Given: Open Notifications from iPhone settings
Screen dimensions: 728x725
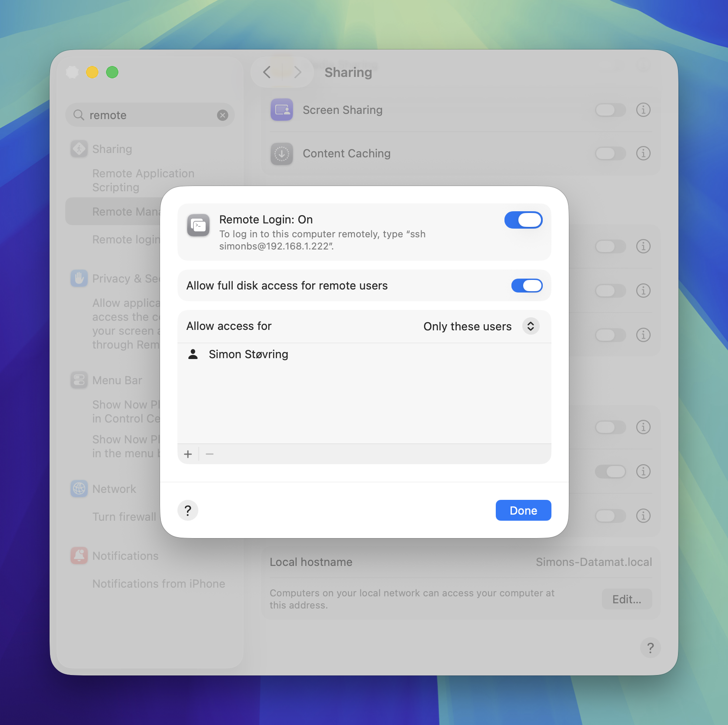Looking at the screenshot, I should pyautogui.click(x=158, y=583).
